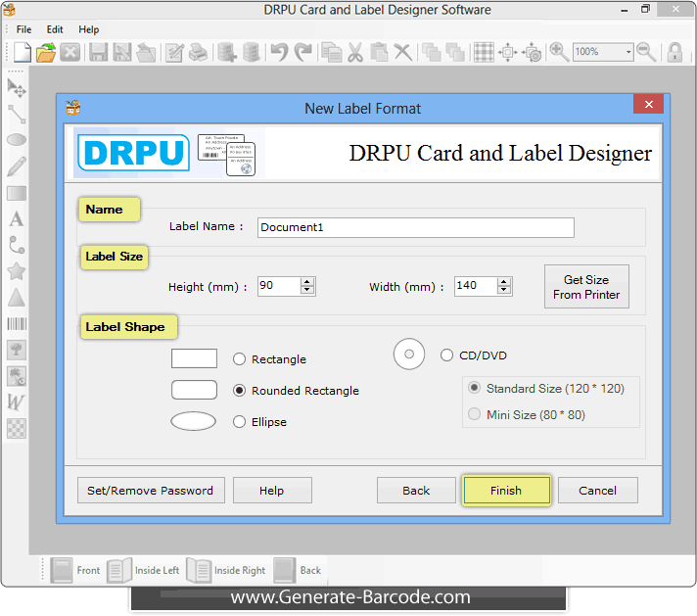The width and height of the screenshot is (697, 616).
Task: Select the Triangle shape tool
Action: (x=17, y=298)
